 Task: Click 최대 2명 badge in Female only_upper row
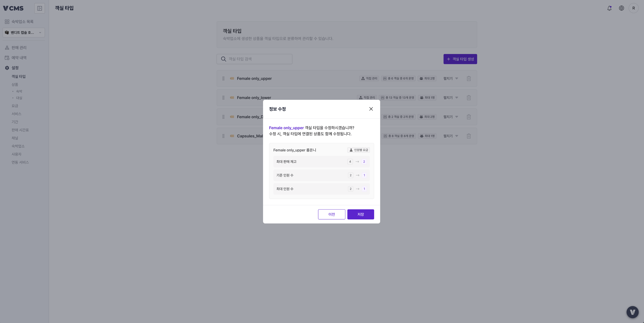(427, 78)
